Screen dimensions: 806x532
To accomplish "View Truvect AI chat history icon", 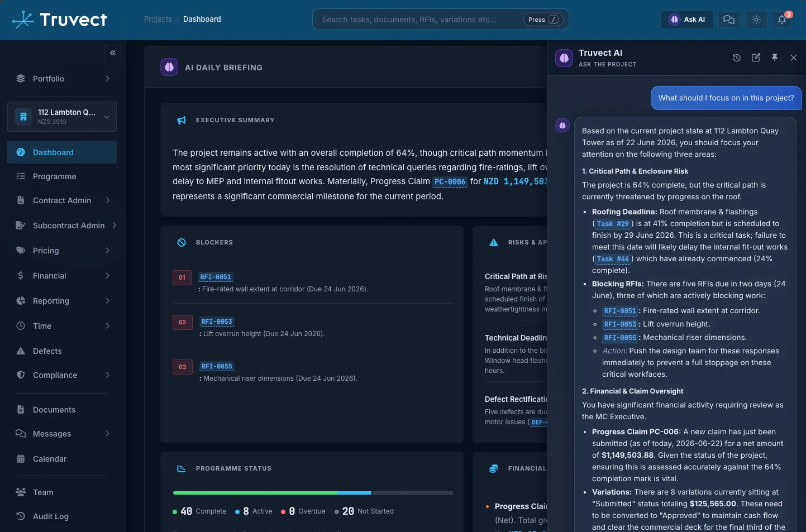I will (x=737, y=57).
